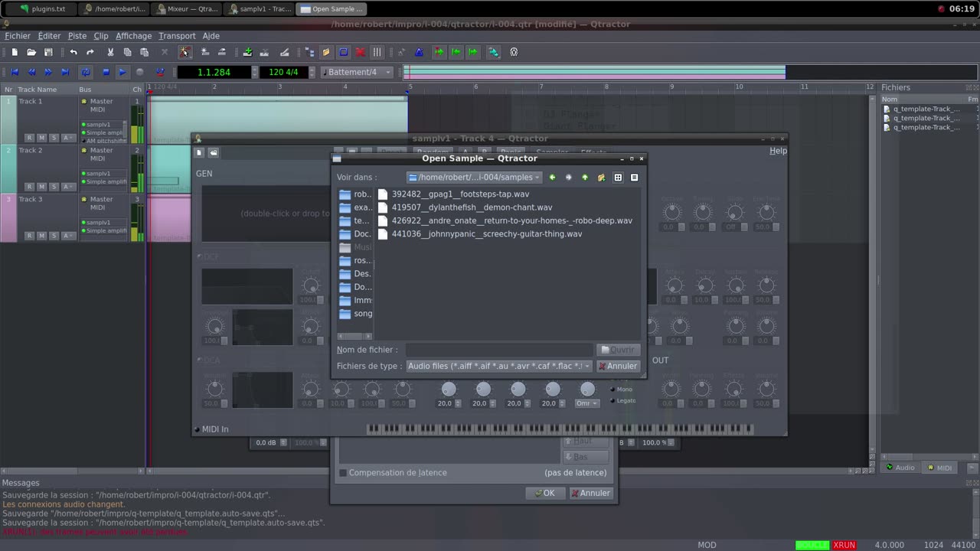The height and width of the screenshot is (551, 980).
Task: Click the blue metronome triangle icon
Action: (419, 52)
